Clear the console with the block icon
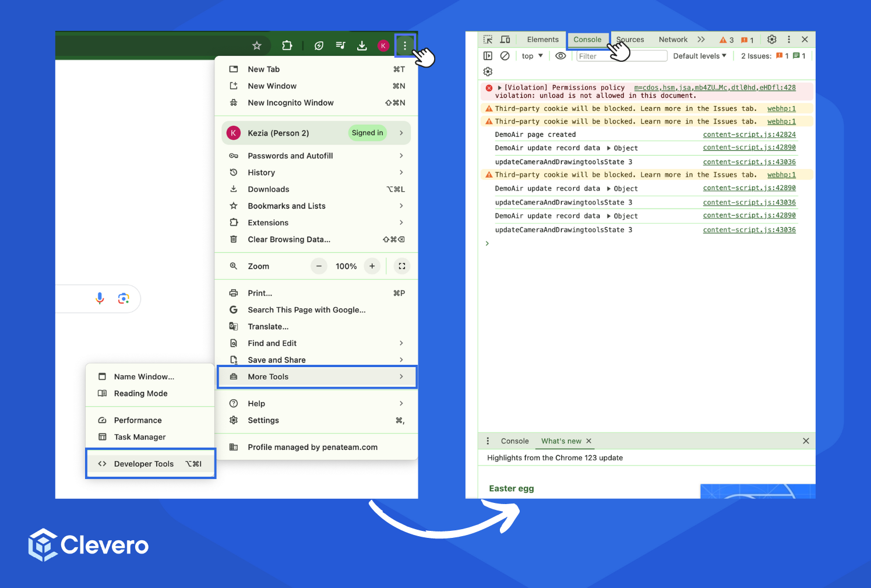This screenshot has height=588, width=871. [x=505, y=56]
